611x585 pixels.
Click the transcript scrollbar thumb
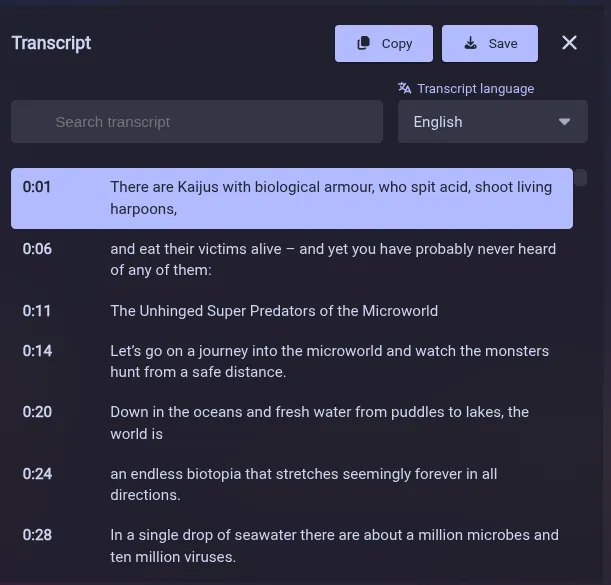coord(581,178)
